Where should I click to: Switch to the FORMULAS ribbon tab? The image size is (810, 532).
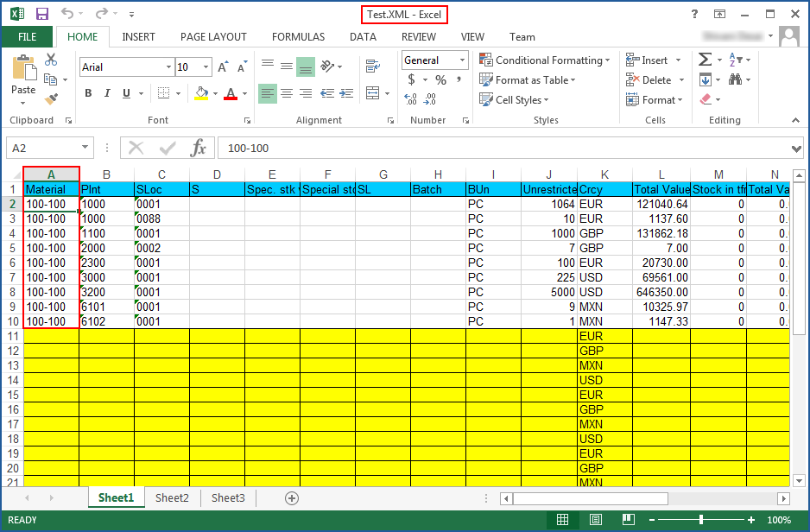coord(298,37)
